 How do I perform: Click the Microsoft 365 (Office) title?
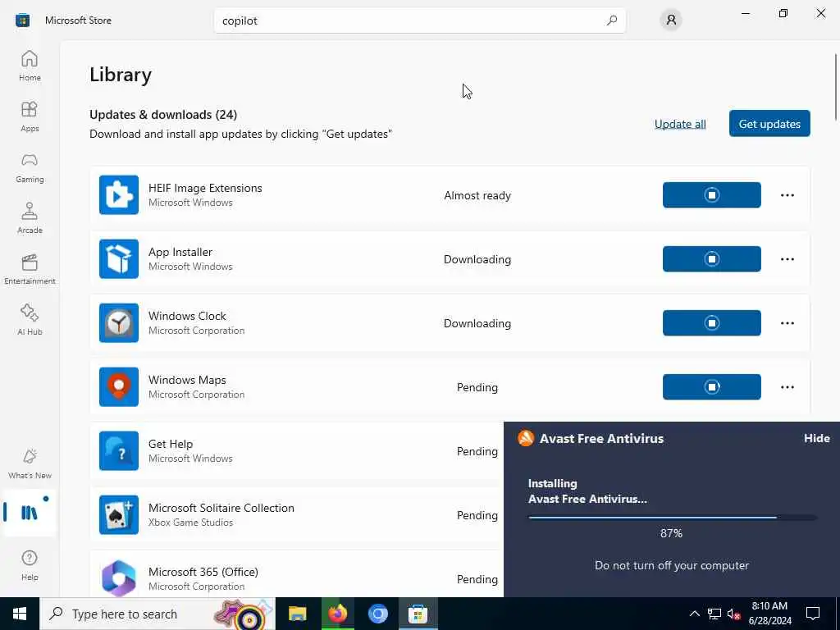[203, 572]
